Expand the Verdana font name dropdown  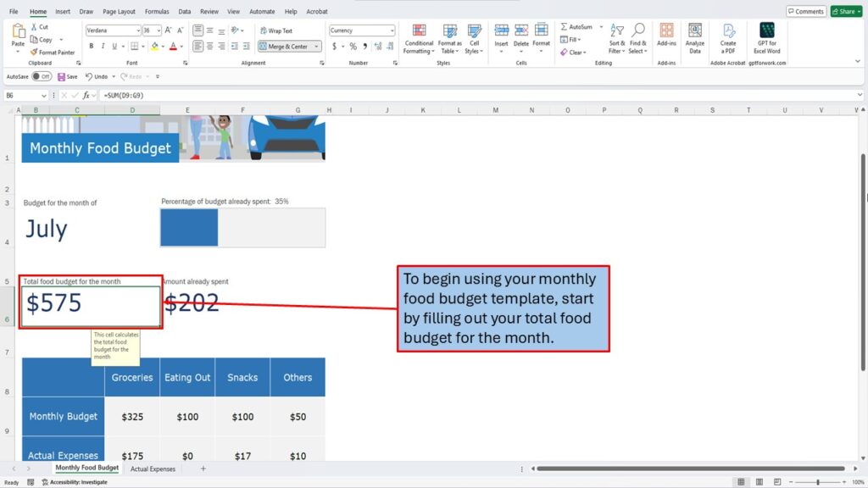click(136, 30)
